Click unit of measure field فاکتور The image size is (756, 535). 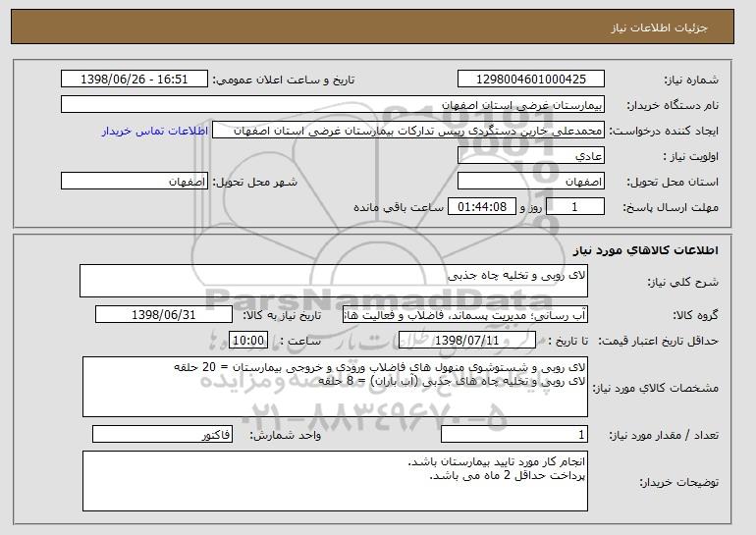[x=162, y=434]
